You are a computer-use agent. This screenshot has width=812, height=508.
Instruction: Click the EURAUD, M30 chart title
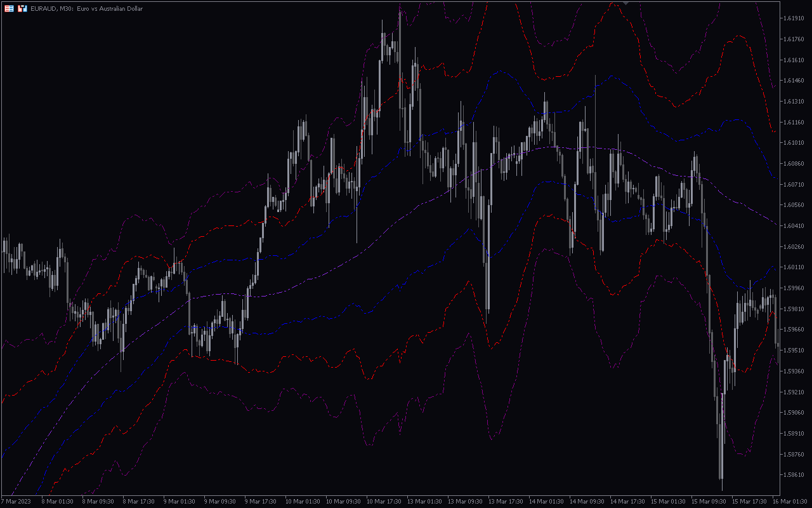[x=86, y=9]
